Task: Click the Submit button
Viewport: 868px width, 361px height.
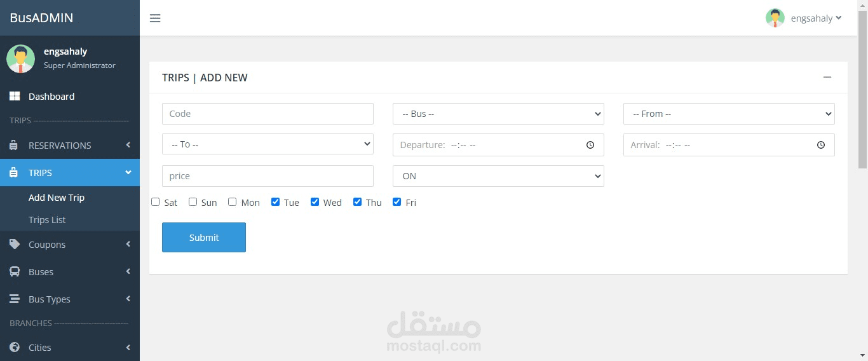Action: coord(204,237)
